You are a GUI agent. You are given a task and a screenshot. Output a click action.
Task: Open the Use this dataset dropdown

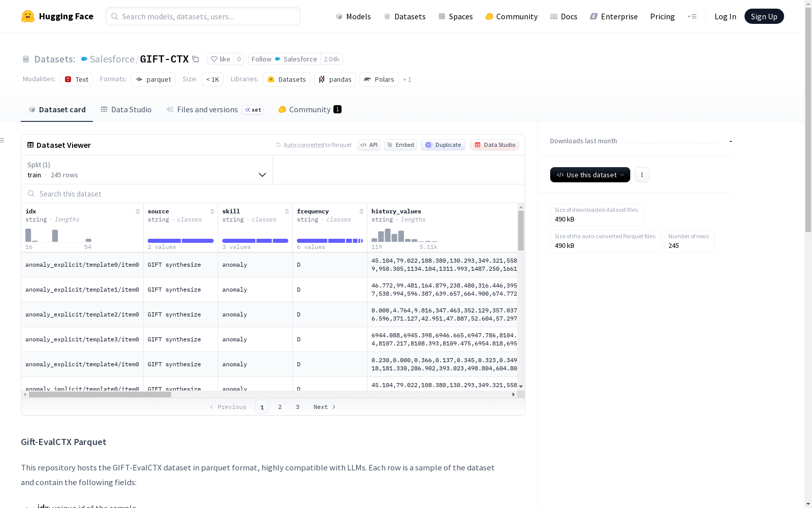[590, 175]
